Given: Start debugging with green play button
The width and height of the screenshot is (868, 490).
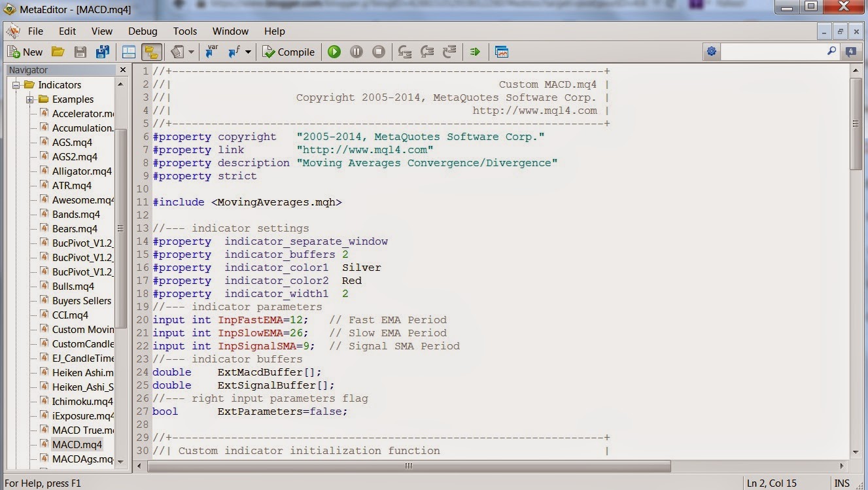Looking at the screenshot, I should [x=334, y=52].
